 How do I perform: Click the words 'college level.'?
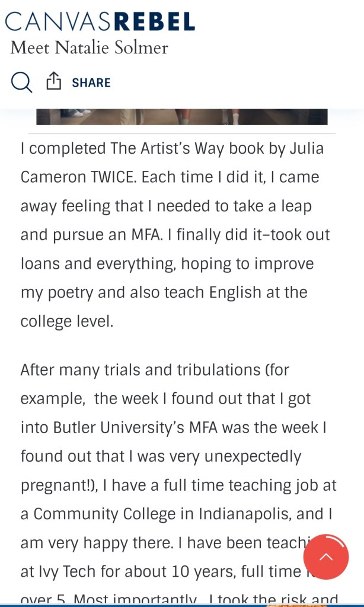coord(66,321)
